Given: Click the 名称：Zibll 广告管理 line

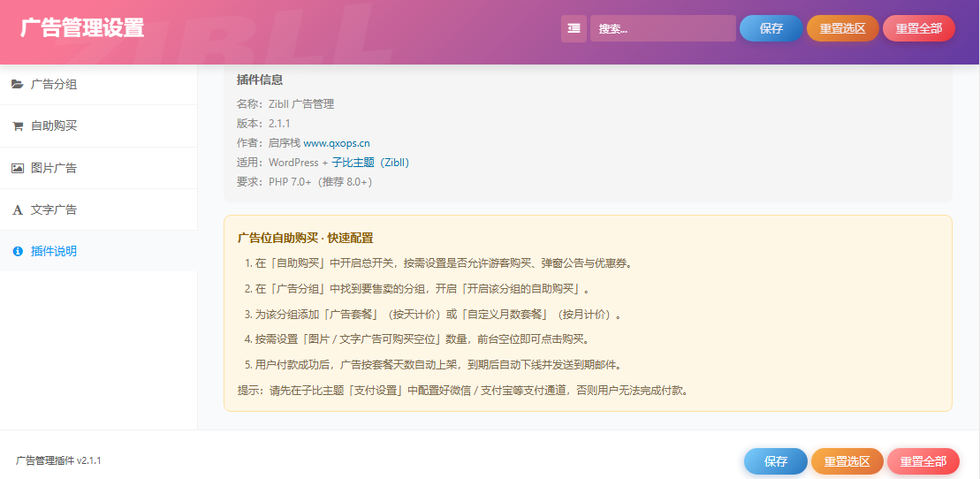Looking at the screenshot, I should [285, 103].
